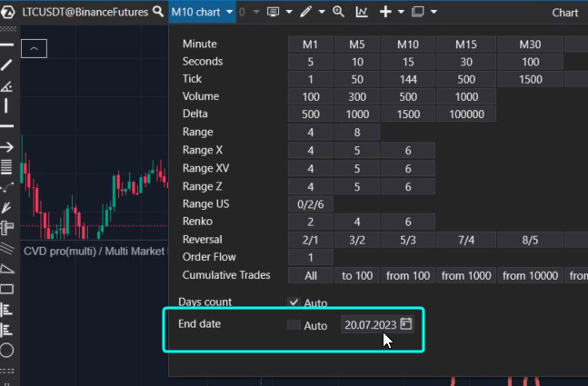Click the search magnifier beside the symbol name
The width and height of the screenshot is (588, 386).
pos(160,12)
